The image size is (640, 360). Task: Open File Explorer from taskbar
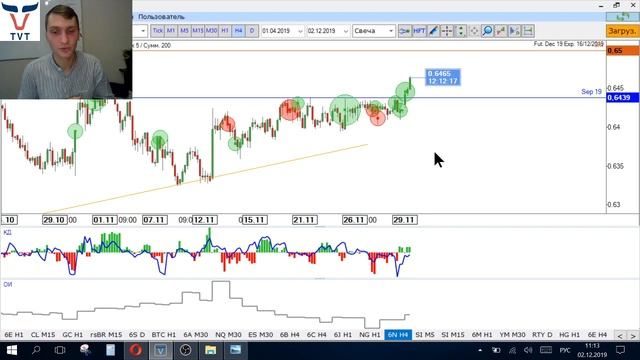[x=210, y=350]
